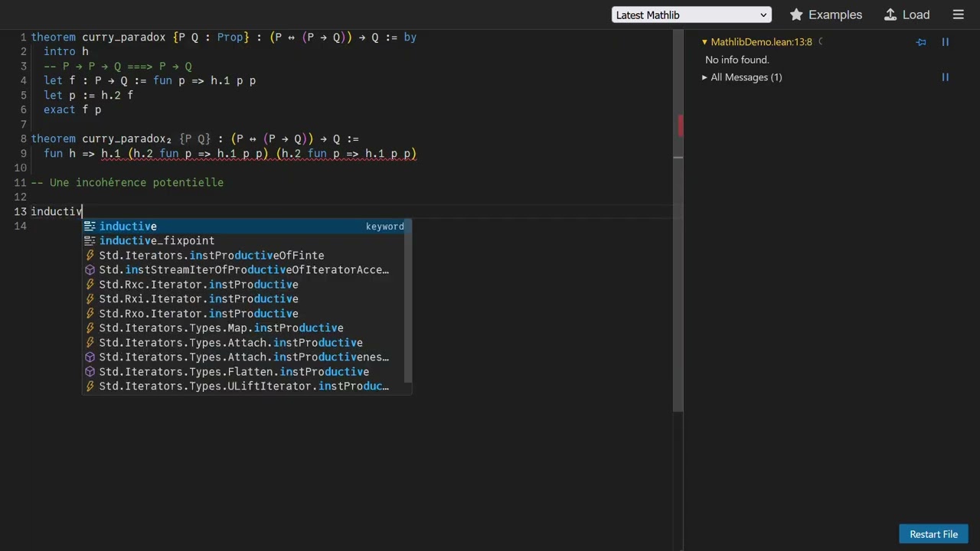
Task: Click 'let f : P → Q' on line 4
Action: tap(85, 81)
